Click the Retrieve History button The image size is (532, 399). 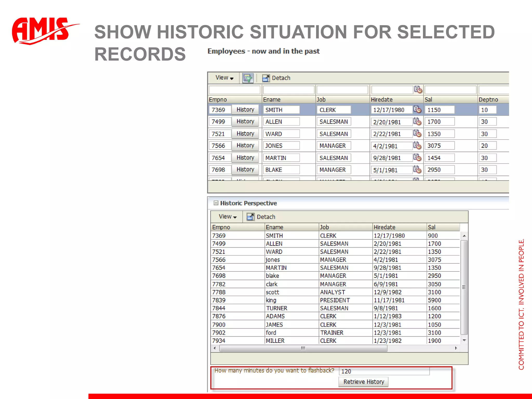point(363,382)
